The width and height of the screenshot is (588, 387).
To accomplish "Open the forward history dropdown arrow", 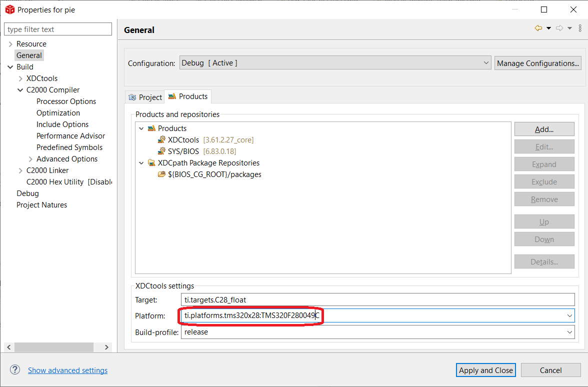I will point(569,28).
